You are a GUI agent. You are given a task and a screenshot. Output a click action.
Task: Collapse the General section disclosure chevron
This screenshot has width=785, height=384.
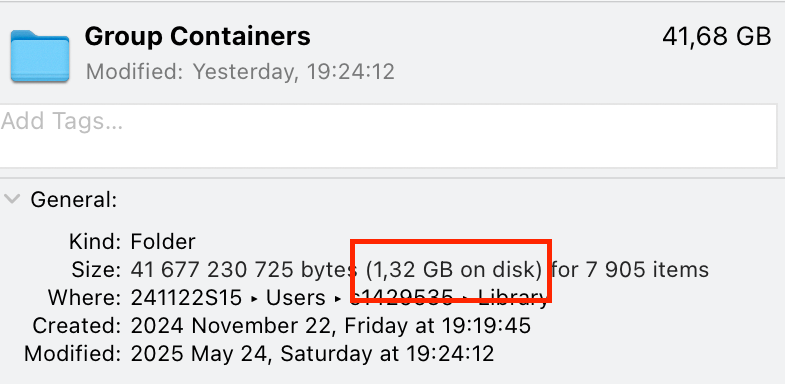[x=12, y=199]
